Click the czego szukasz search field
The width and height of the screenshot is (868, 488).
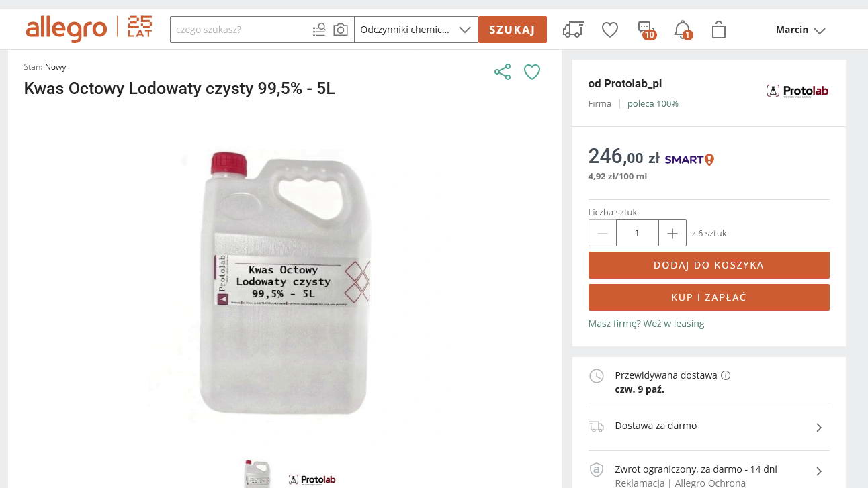point(241,30)
